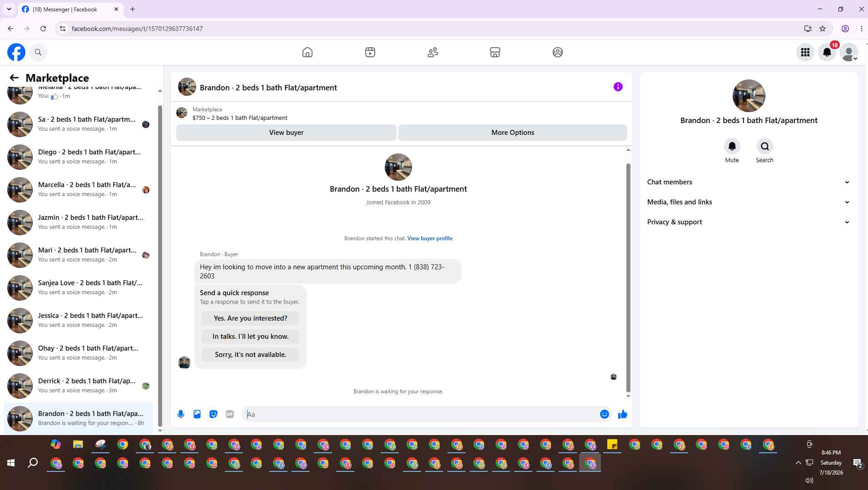
Task: Click the View buyer button
Action: pyautogui.click(x=286, y=133)
